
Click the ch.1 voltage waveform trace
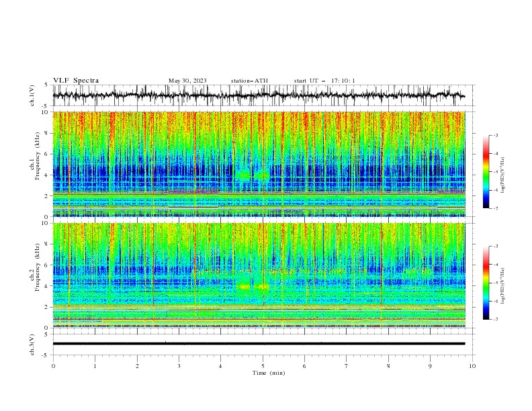pyautogui.click(x=259, y=95)
